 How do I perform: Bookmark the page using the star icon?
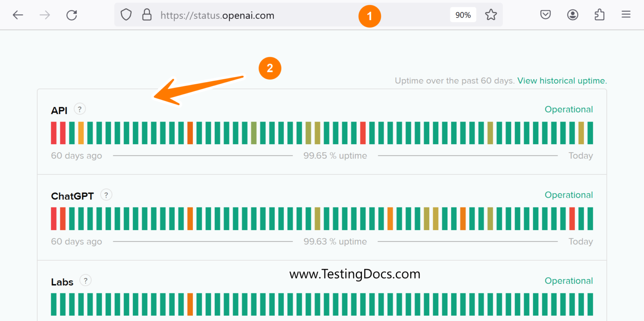(x=491, y=14)
